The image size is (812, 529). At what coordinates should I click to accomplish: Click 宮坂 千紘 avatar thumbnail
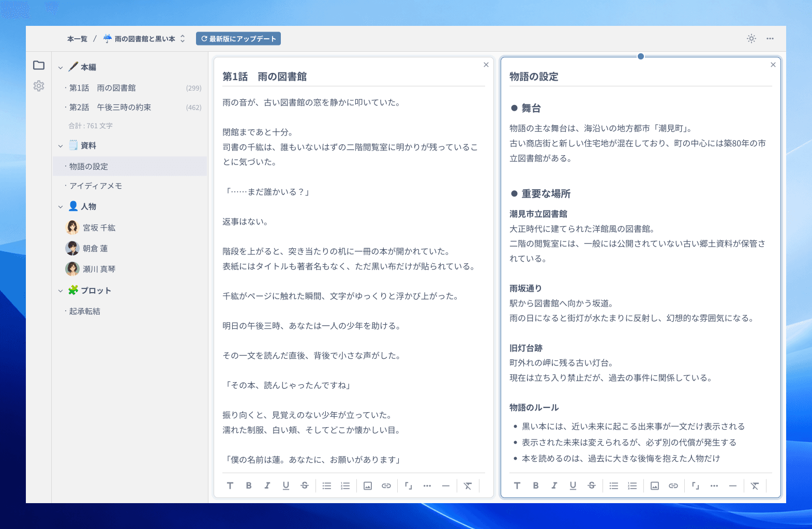(x=72, y=228)
